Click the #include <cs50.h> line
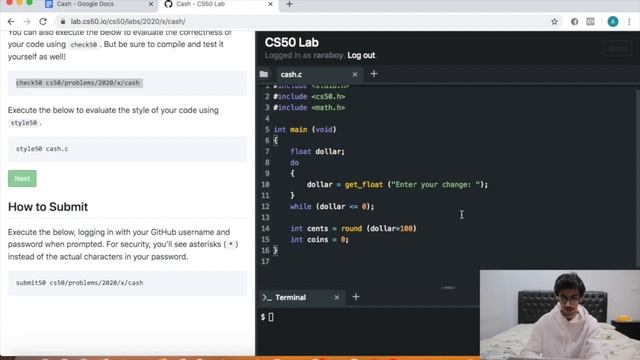Viewport: 640px width, 360px height. [x=309, y=97]
